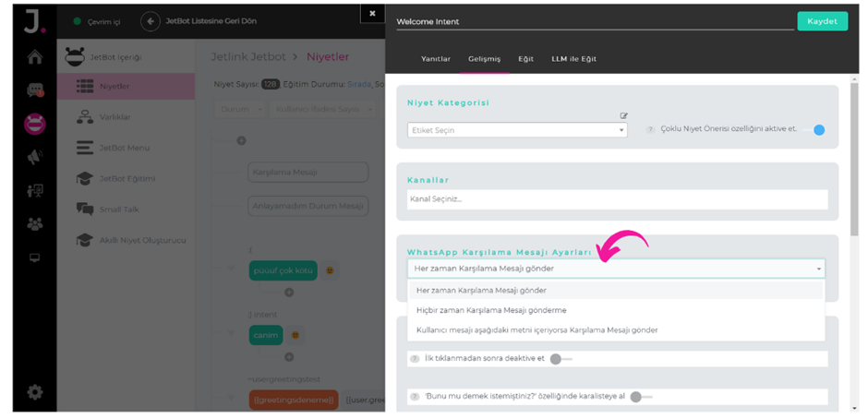
Task: Click back arrow icon to JetBot list
Action: [x=150, y=21]
